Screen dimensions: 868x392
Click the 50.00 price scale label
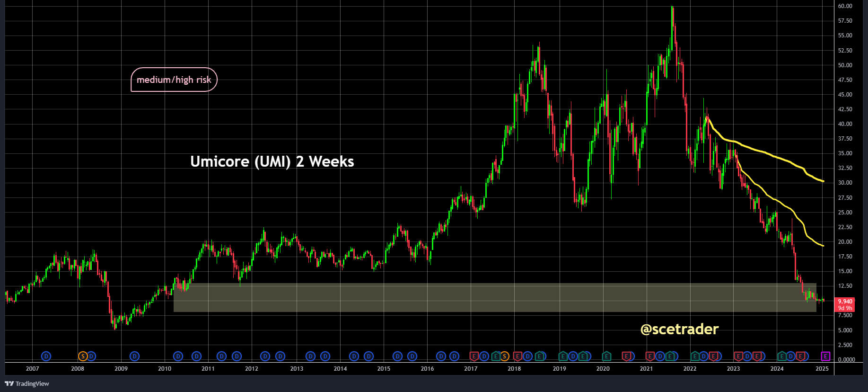(845, 65)
